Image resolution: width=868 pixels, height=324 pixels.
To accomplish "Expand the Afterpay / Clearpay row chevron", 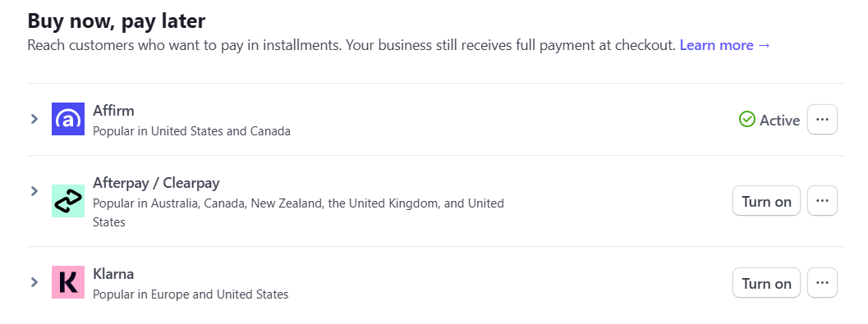I will click(34, 191).
